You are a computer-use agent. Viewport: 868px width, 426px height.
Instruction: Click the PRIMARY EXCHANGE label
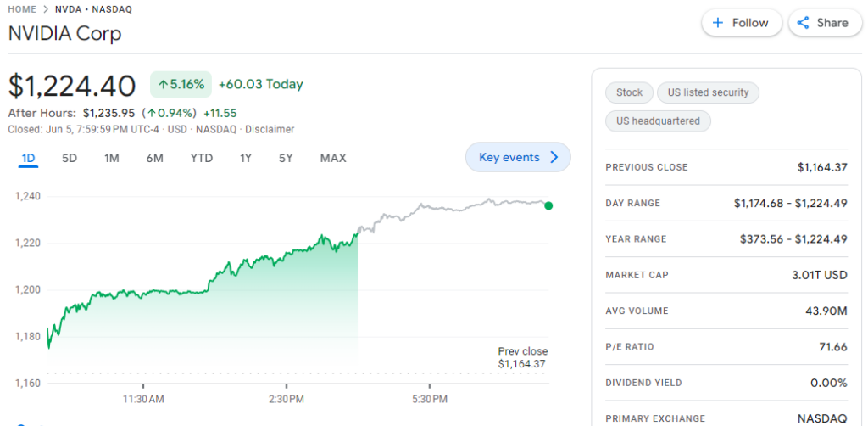[655, 419]
